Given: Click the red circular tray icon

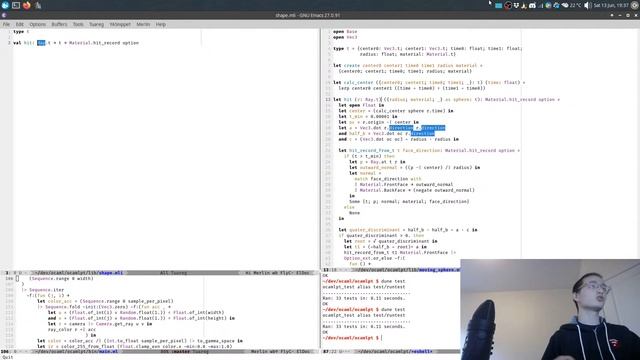Looking at the screenshot, I should pos(508,6).
